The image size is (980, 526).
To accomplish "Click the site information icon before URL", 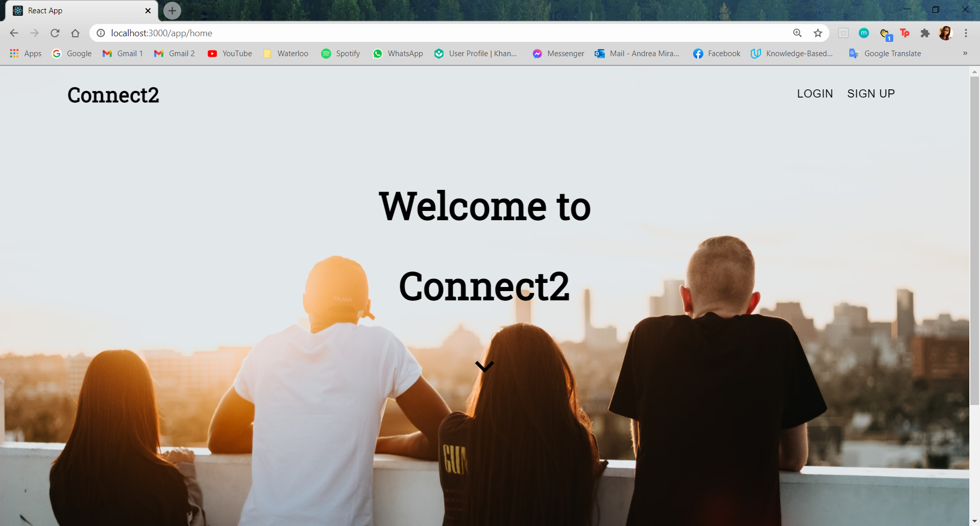I will (x=101, y=33).
